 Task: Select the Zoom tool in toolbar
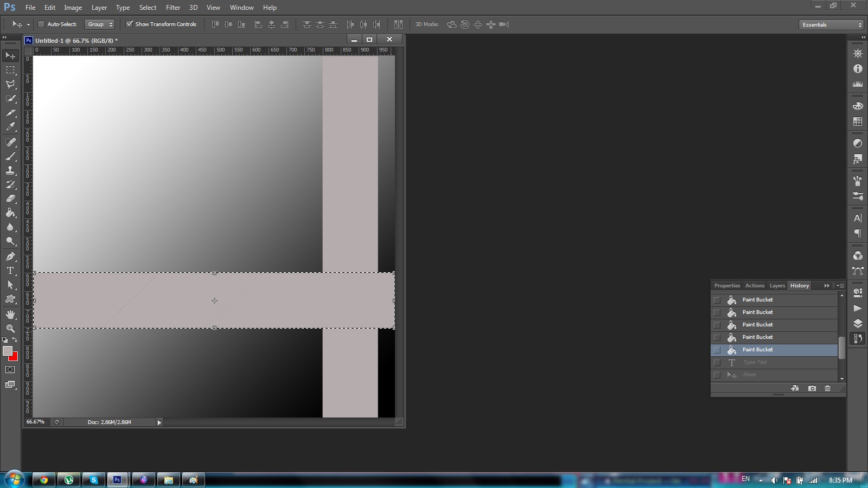point(10,329)
